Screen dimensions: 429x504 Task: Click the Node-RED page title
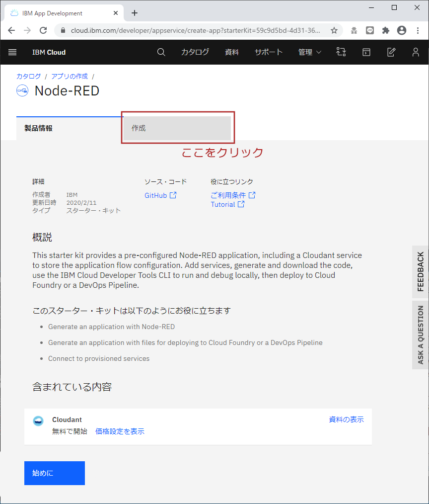click(67, 90)
